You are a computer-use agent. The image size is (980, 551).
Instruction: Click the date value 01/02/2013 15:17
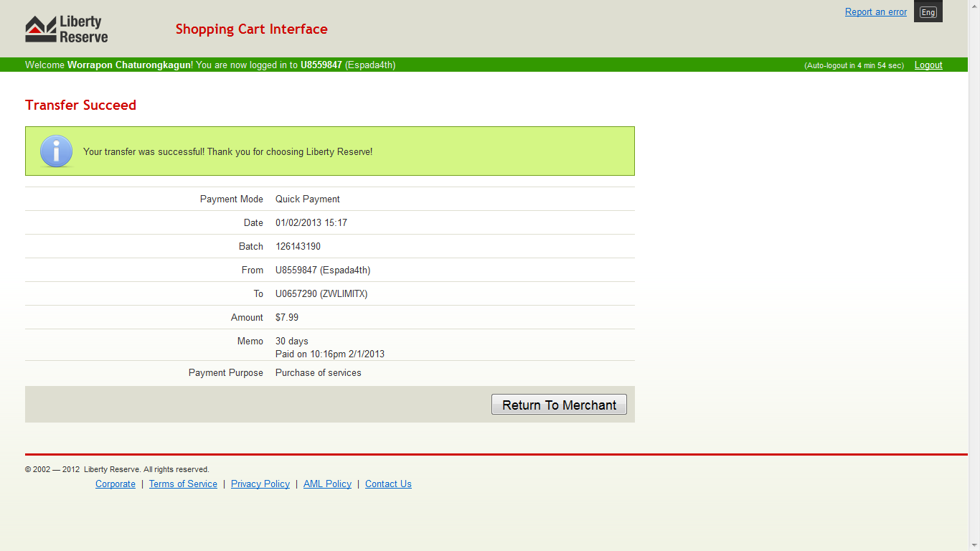click(311, 223)
